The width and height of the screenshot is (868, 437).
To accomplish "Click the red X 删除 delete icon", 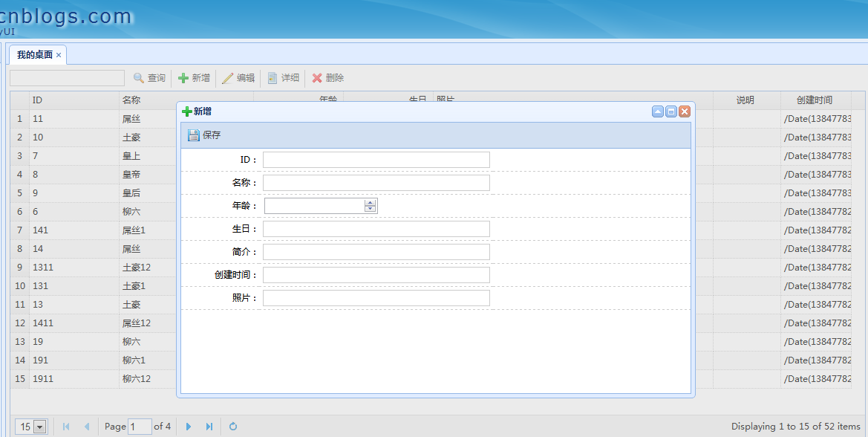I will point(316,77).
